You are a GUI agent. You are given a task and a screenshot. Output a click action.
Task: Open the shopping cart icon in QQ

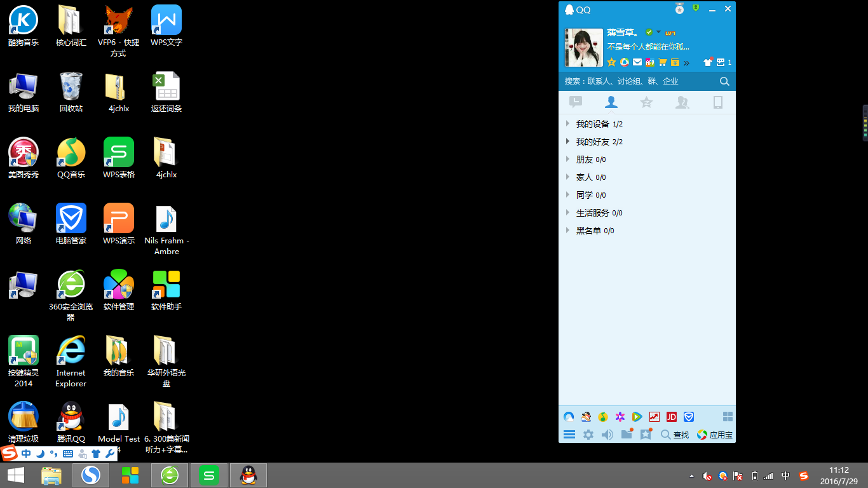tap(663, 62)
